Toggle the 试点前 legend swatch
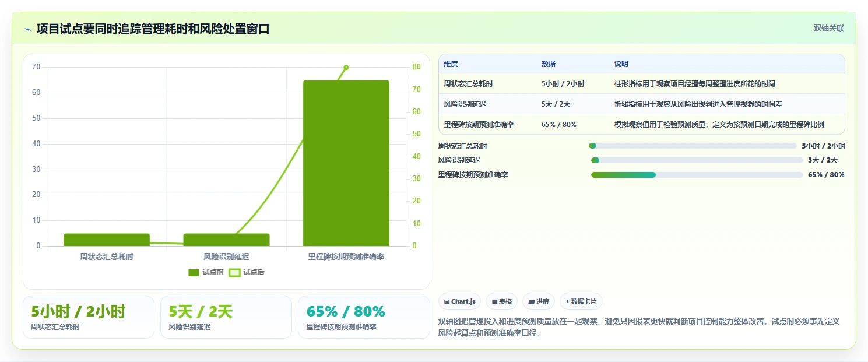Screen dimensions: 868x362 194,272
